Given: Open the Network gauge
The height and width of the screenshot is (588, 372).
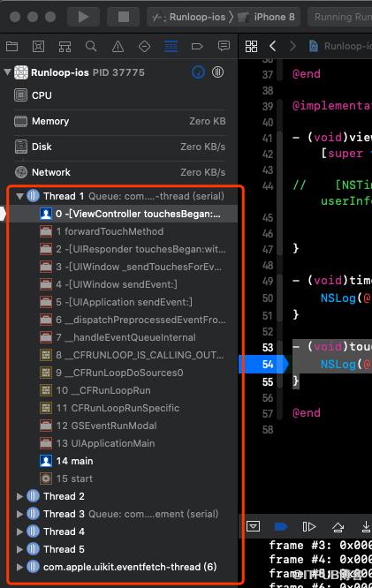Looking at the screenshot, I should pos(119,172).
